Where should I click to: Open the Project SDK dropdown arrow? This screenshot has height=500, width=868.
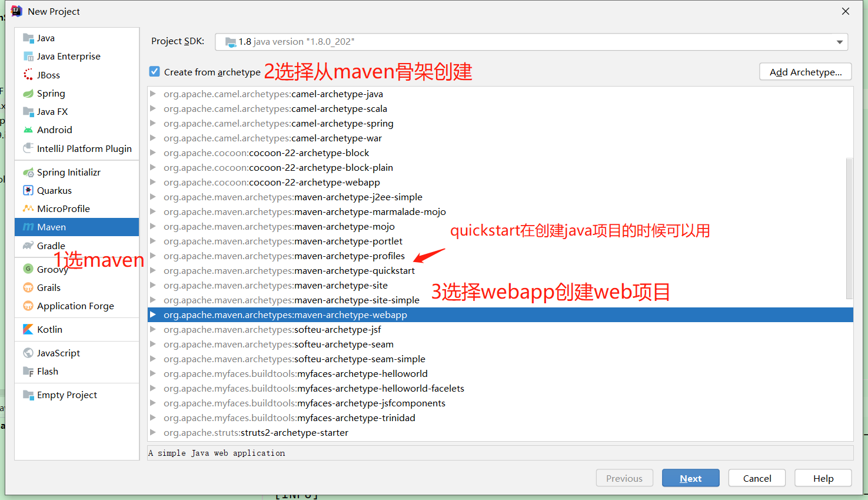tap(840, 42)
